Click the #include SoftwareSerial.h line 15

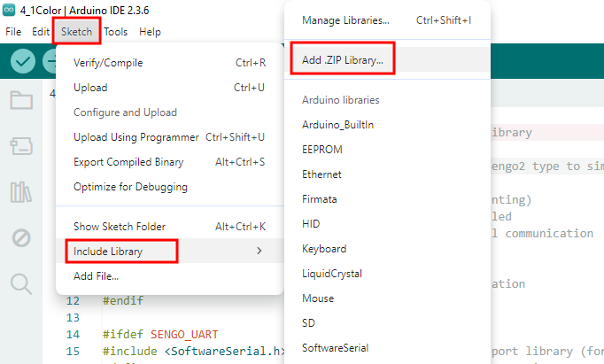point(194,352)
